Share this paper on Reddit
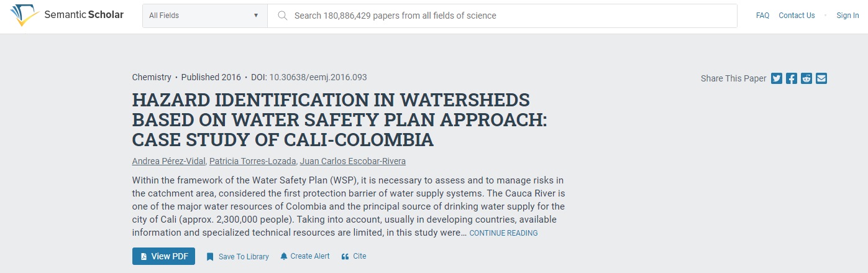This screenshot has width=868, height=273. point(806,78)
